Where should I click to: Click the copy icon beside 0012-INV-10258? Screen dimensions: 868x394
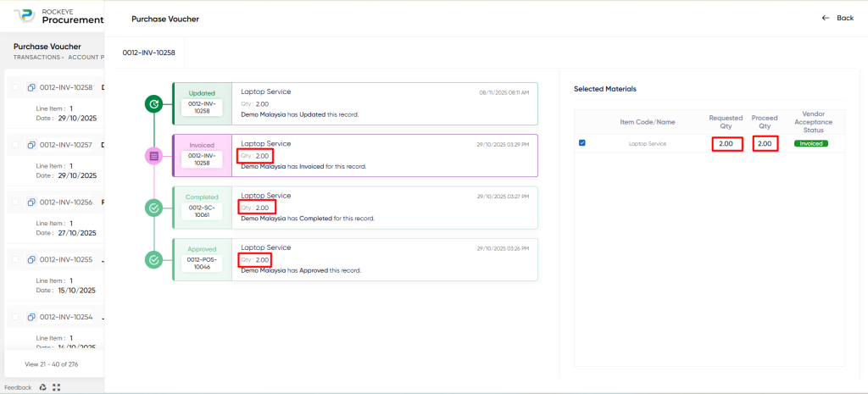[x=31, y=87]
